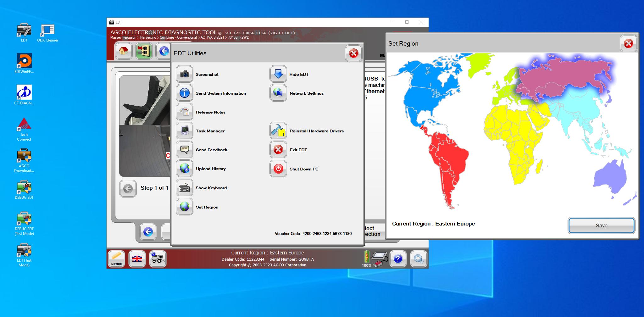The width and height of the screenshot is (644, 317).
Task: Exit EDT from the utilities menu
Action: 278,150
